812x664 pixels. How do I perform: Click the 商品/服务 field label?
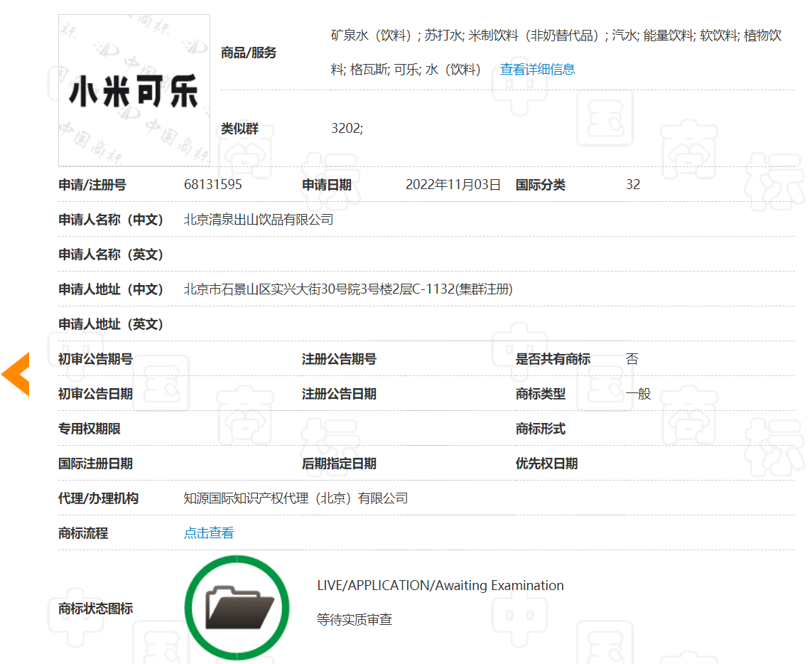click(x=249, y=53)
